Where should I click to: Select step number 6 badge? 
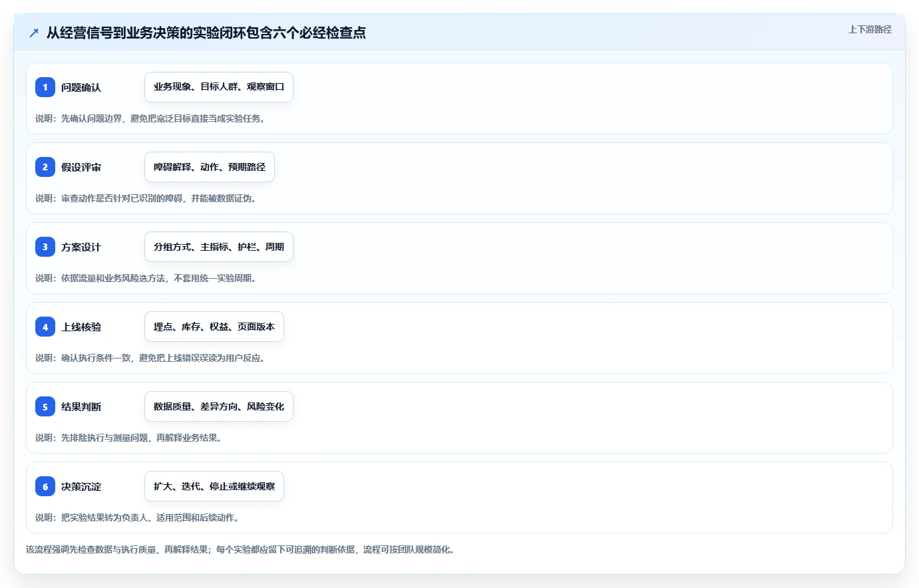45,486
